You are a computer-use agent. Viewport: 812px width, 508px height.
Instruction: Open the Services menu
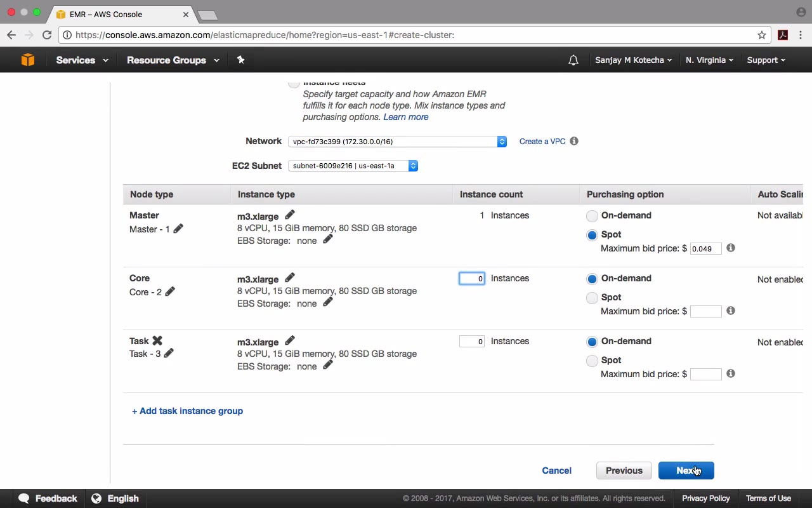pyautogui.click(x=82, y=60)
